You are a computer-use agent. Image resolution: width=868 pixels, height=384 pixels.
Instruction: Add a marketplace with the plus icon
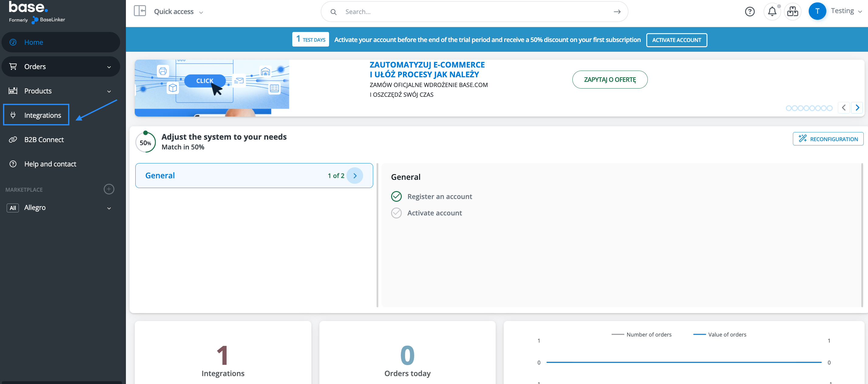click(109, 189)
